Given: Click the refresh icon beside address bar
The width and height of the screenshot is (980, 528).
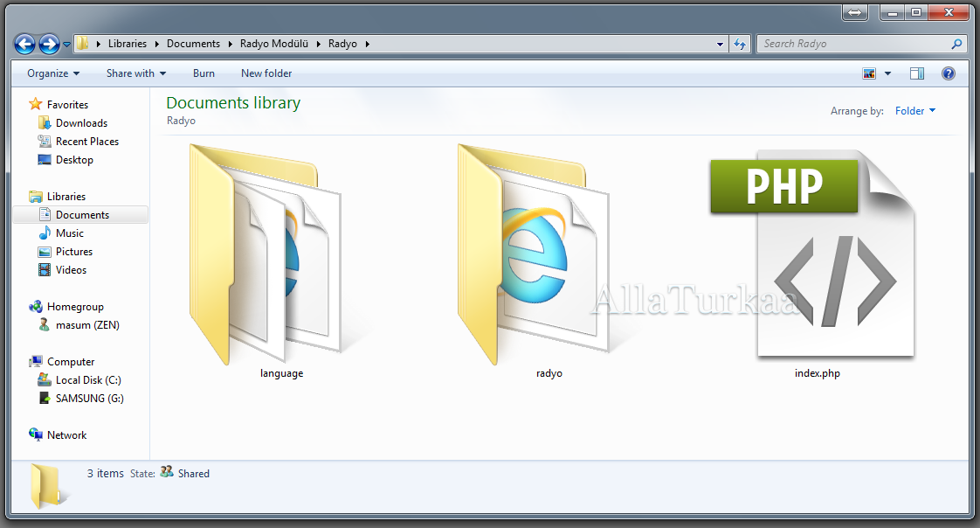Looking at the screenshot, I should (740, 44).
